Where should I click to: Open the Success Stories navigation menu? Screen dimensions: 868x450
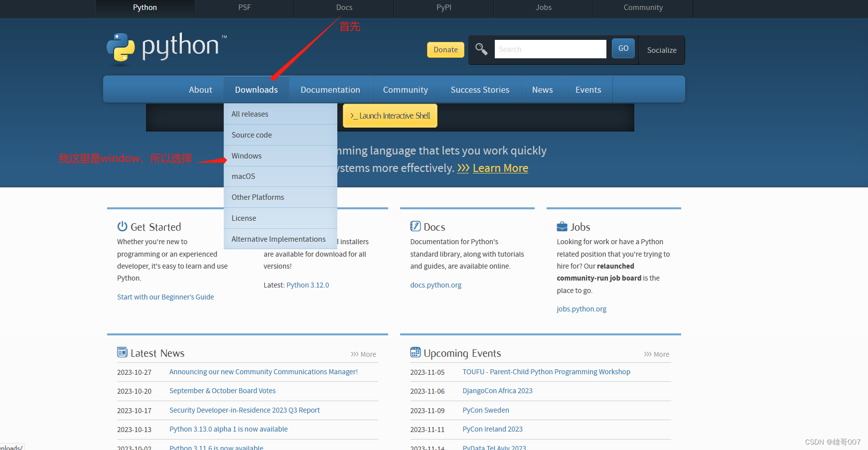point(480,90)
